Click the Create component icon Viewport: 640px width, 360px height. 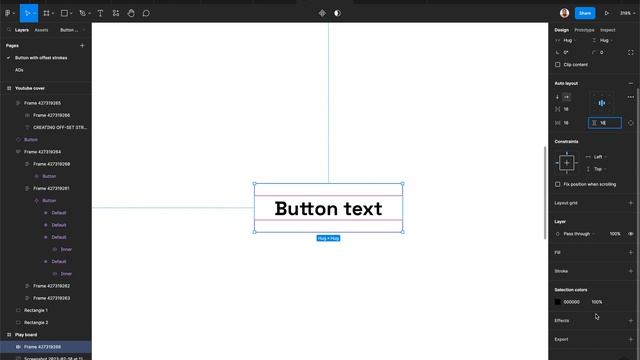(322, 13)
